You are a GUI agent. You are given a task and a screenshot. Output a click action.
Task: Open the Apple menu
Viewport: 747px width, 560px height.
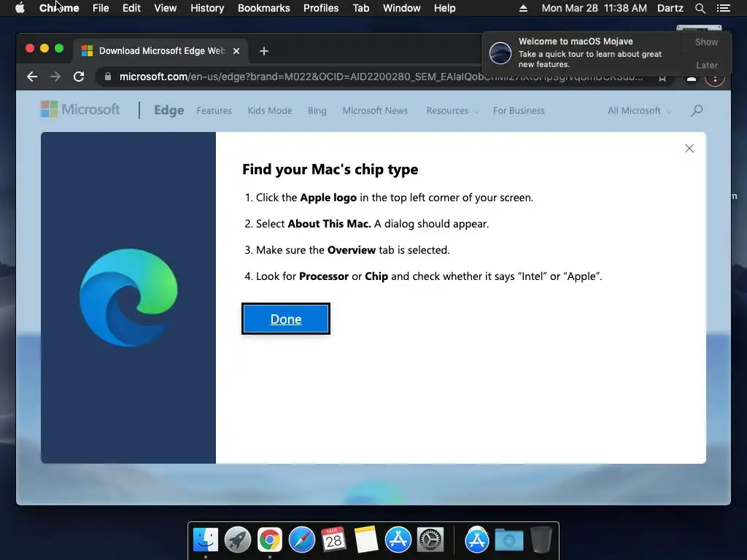20,8
